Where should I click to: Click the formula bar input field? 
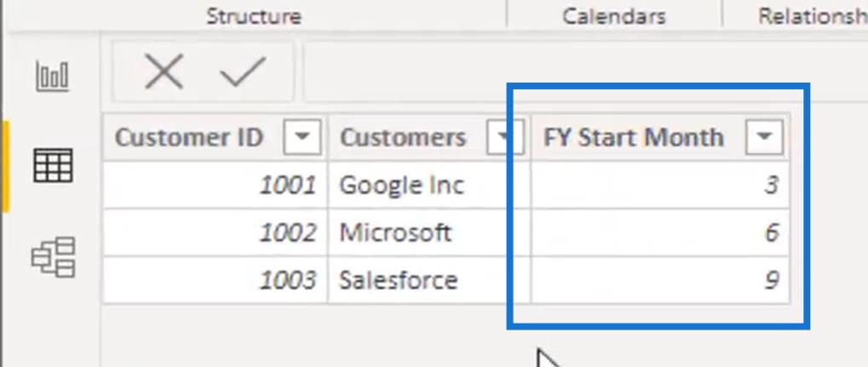pyautogui.click(x=586, y=72)
